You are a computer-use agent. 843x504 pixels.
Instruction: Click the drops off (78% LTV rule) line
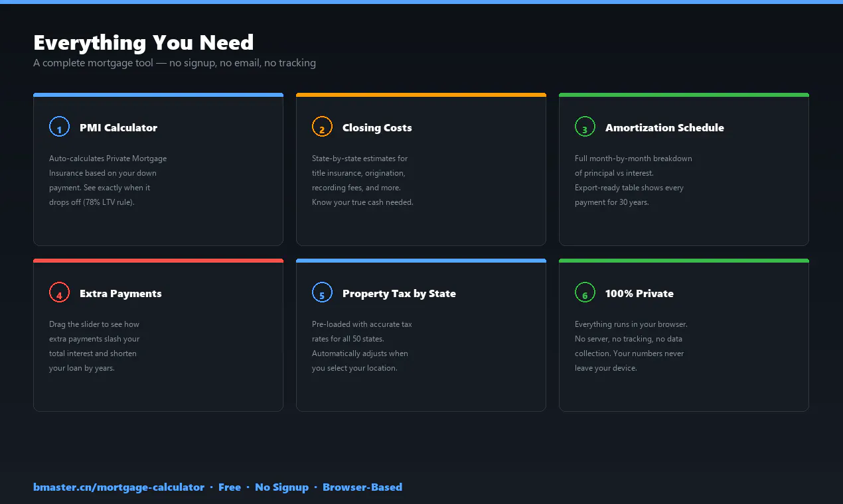coord(92,202)
